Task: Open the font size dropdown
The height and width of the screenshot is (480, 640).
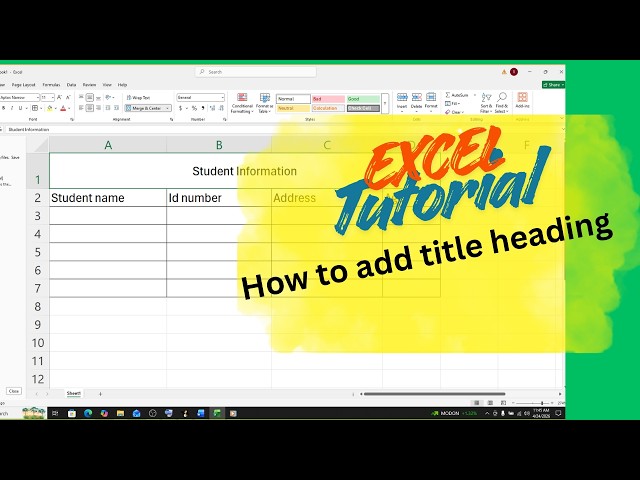Action: (x=53, y=98)
